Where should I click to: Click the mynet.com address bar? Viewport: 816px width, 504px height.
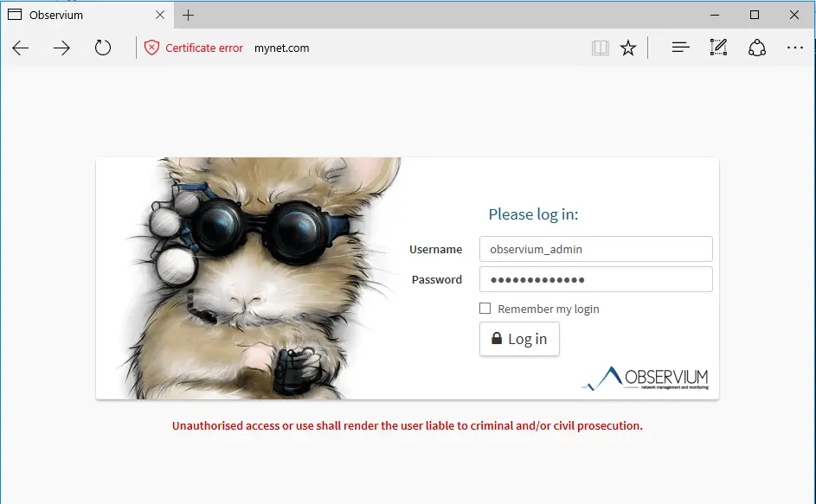(x=281, y=48)
